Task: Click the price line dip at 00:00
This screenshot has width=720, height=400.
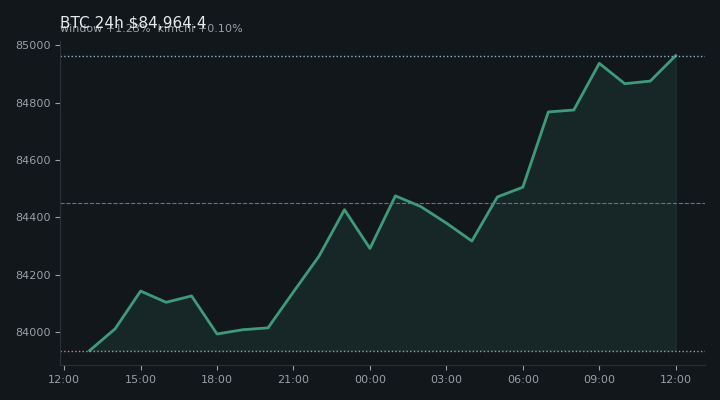Action: pyautogui.click(x=370, y=248)
